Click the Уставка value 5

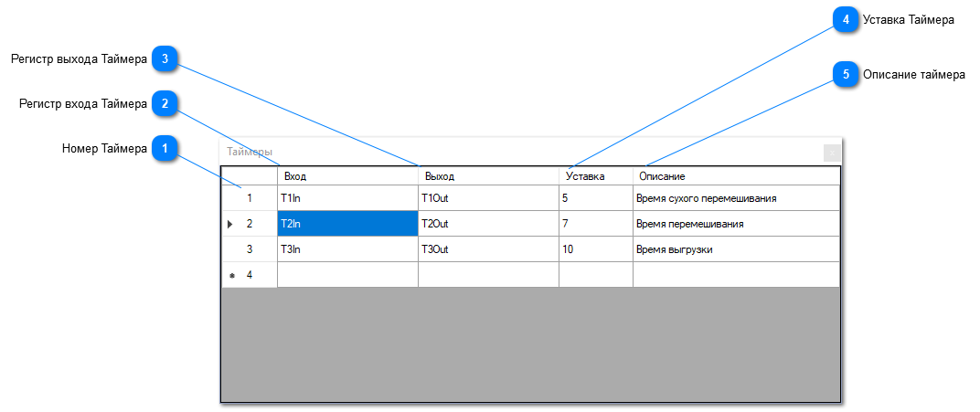(x=596, y=198)
